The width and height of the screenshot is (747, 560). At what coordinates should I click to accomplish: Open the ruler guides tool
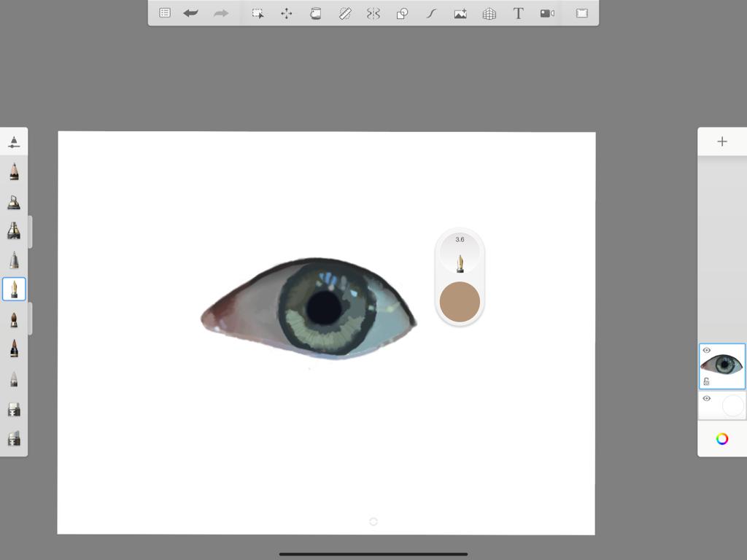tap(345, 13)
